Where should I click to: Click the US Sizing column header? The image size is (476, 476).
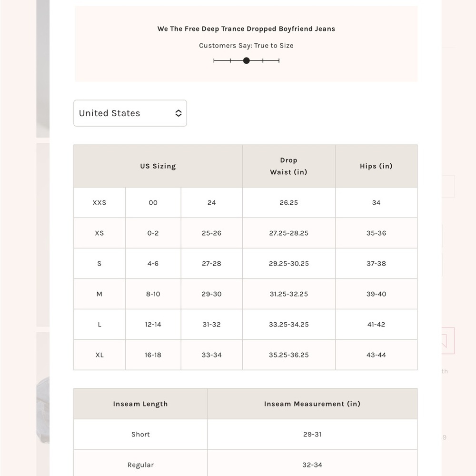click(158, 166)
